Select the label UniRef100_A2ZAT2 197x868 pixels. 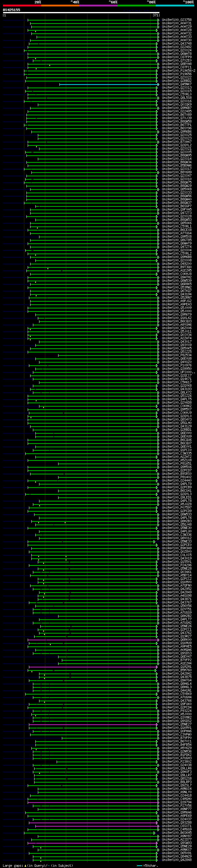tap(177, 457)
